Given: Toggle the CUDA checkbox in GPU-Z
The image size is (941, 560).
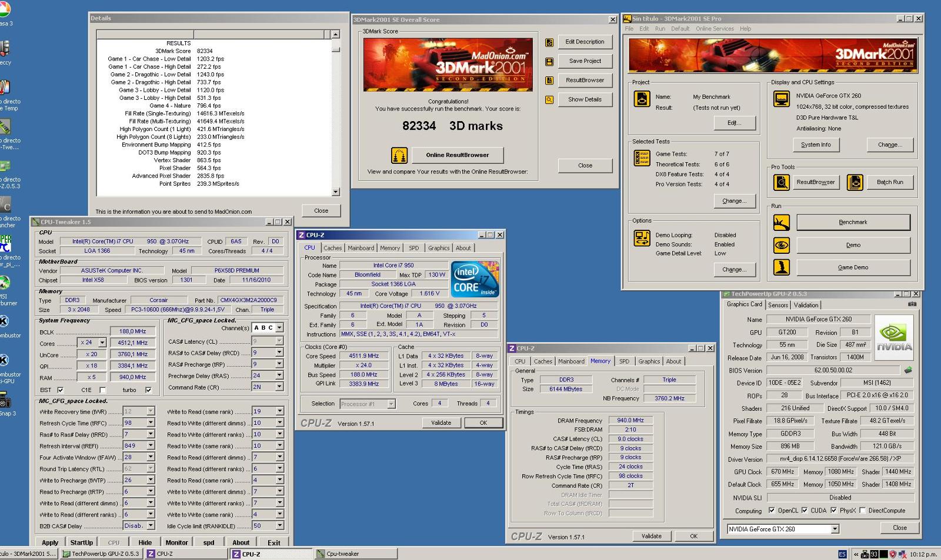Looking at the screenshot, I should pos(804,511).
